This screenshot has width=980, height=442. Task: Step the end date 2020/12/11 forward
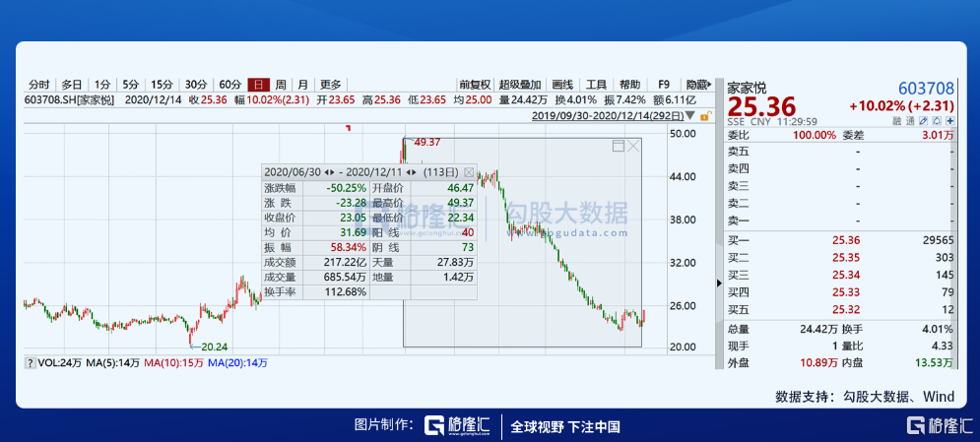(415, 171)
